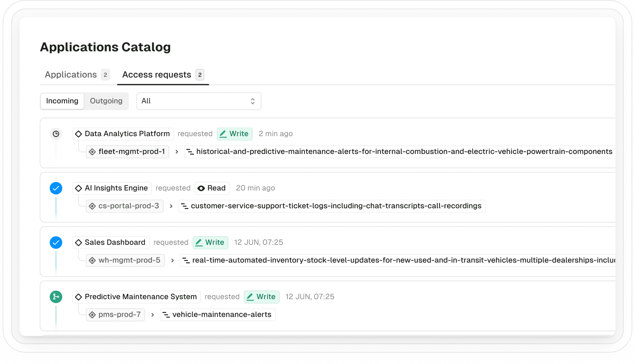Click the pencil icon in Predictive Maintenance's Write badge
635x364 pixels.
point(250,296)
